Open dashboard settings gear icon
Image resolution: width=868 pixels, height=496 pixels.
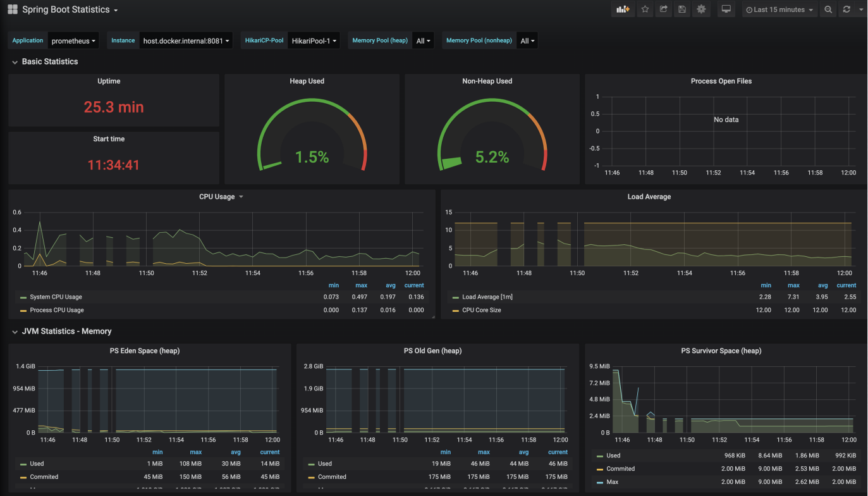pos(700,9)
